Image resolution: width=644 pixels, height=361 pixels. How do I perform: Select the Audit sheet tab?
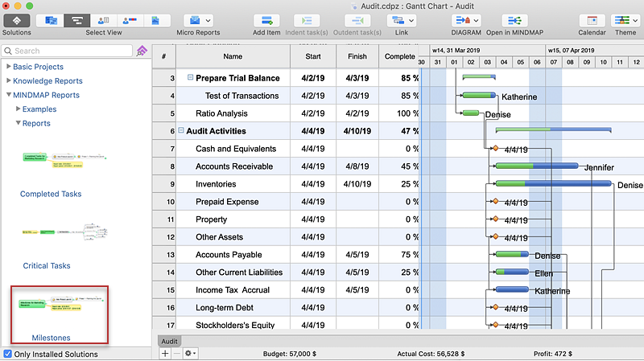(169, 342)
